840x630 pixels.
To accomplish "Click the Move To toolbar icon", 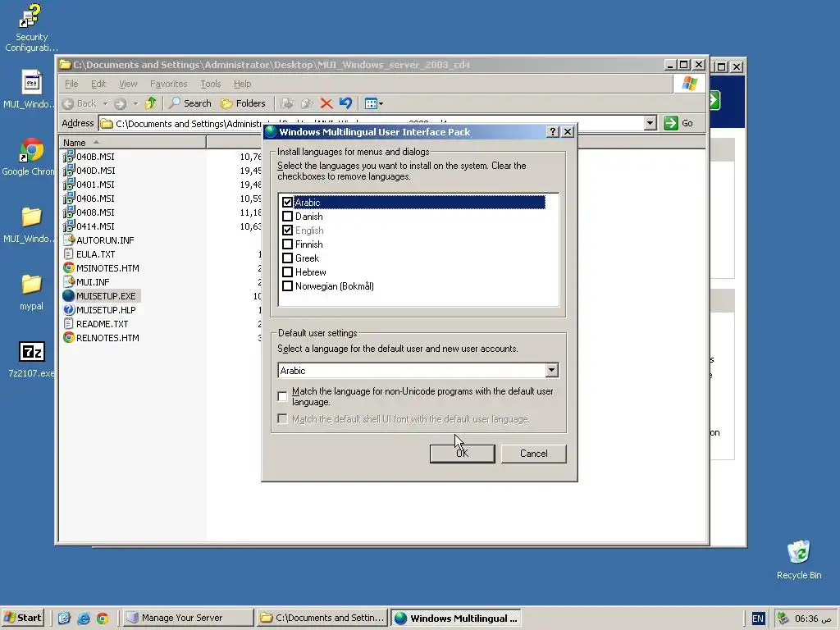I will (x=287, y=103).
